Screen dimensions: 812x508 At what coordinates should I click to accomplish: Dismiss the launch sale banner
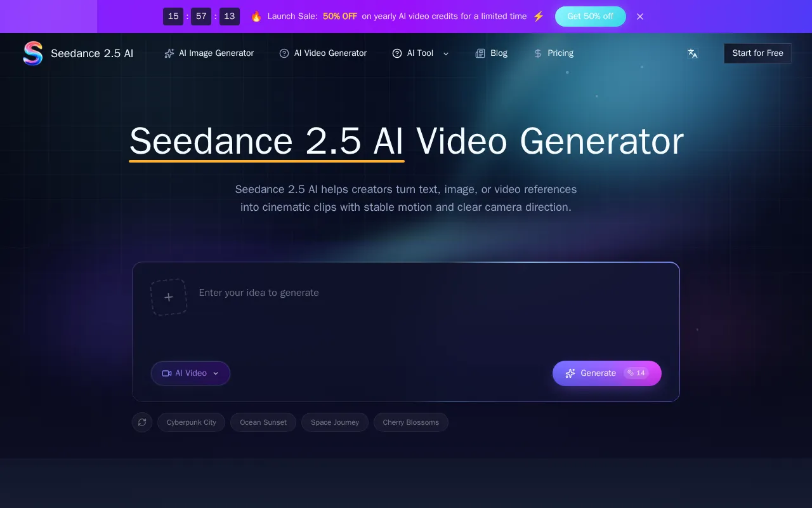640,17
